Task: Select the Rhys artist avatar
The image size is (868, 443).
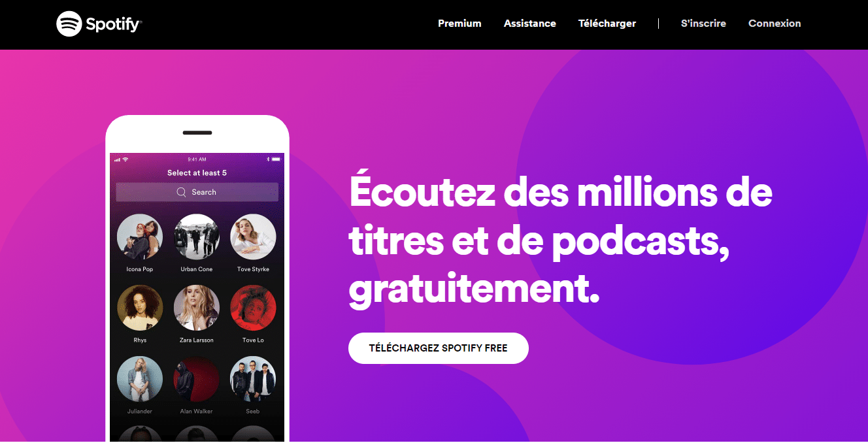Action: click(140, 308)
